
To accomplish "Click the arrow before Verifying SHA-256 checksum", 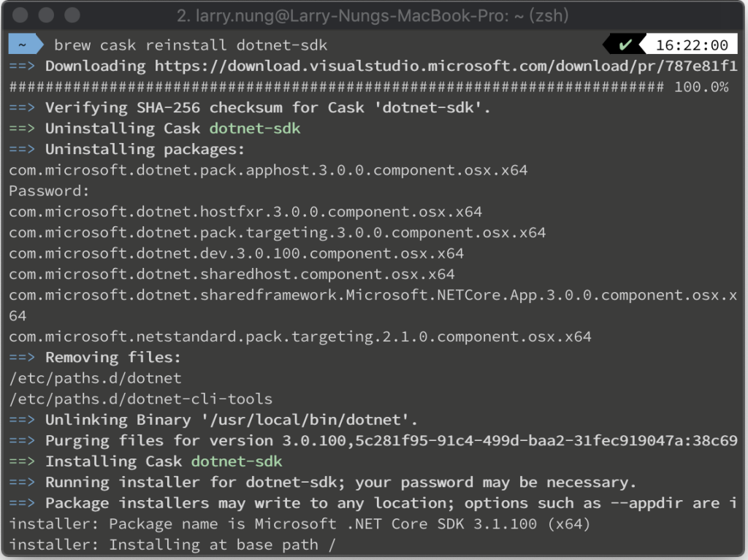I will (x=22, y=107).
